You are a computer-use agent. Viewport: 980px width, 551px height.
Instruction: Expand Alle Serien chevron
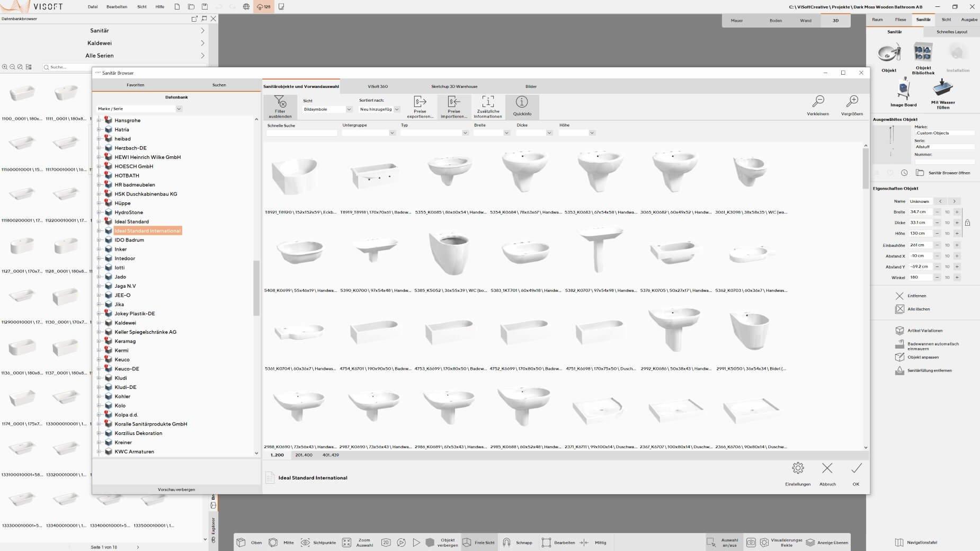[x=202, y=56]
